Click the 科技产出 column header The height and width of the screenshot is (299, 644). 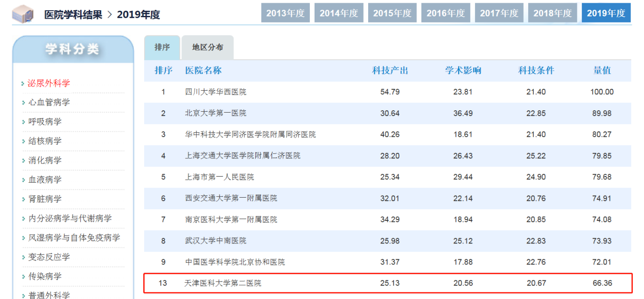(390, 71)
